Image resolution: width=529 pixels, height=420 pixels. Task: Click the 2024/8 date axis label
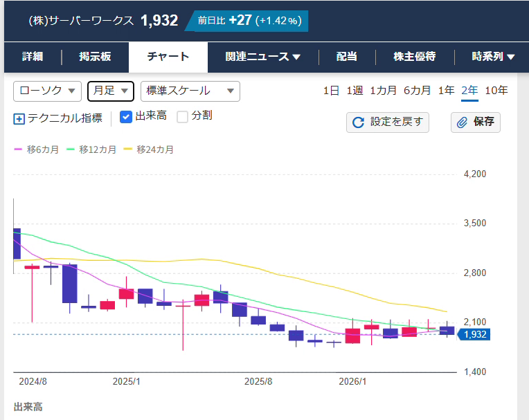(x=33, y=381)
